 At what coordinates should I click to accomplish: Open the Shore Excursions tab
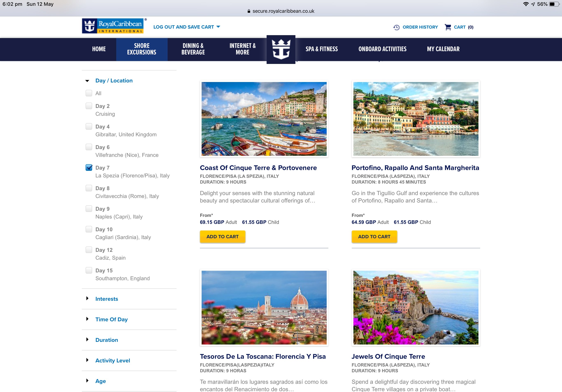click(142, 49)
